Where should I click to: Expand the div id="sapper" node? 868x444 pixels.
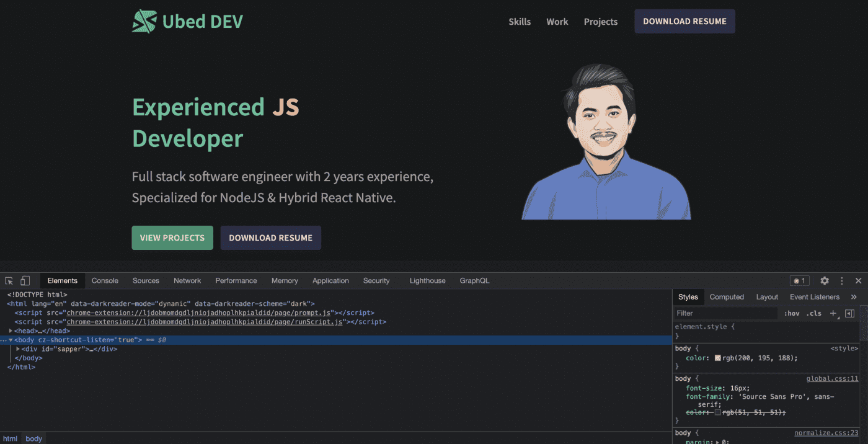pyautogui.click(x=18, y=349)
